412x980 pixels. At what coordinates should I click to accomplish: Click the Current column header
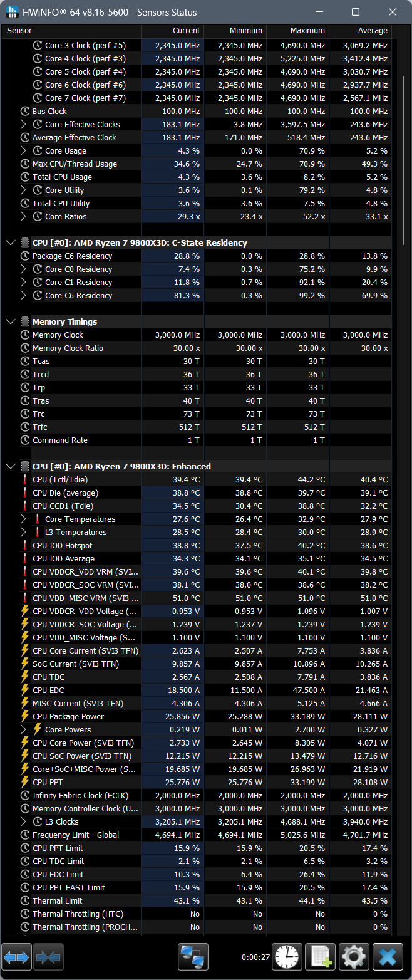(173, 31)
